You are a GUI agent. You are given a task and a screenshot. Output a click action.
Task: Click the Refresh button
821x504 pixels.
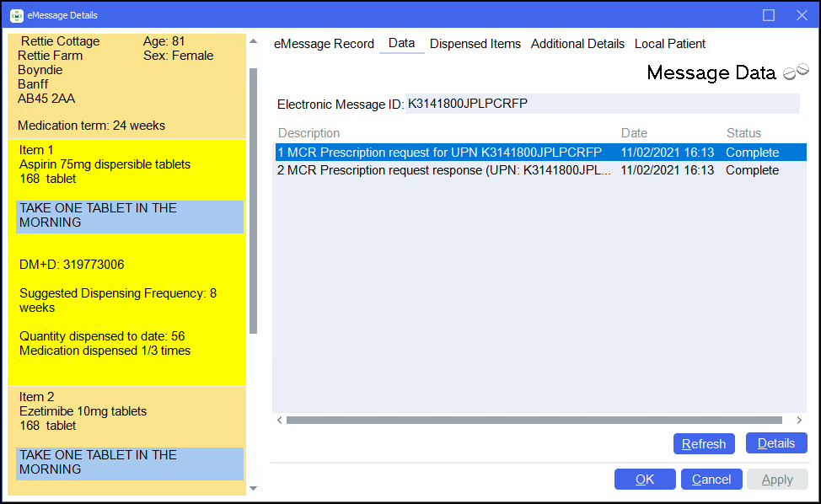point(704,443)
